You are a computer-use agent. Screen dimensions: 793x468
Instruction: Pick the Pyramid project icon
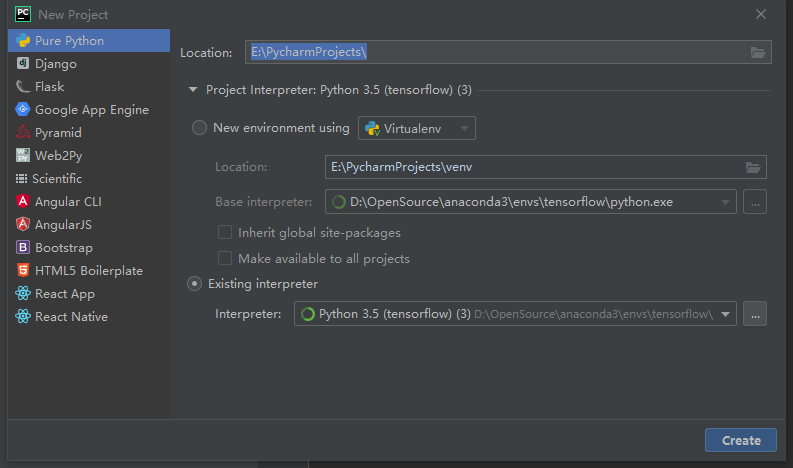pyautogui.click(x=23, y=133)
